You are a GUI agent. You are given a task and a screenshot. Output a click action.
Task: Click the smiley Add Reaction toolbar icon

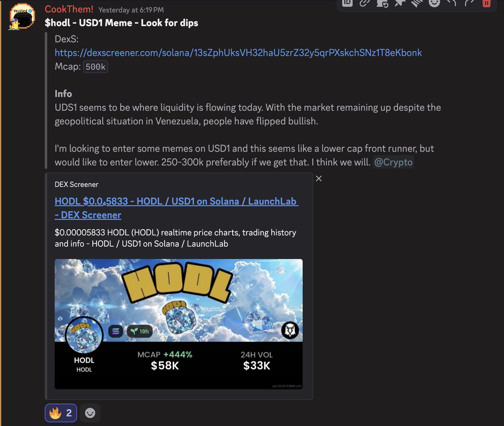coord(434,3)
